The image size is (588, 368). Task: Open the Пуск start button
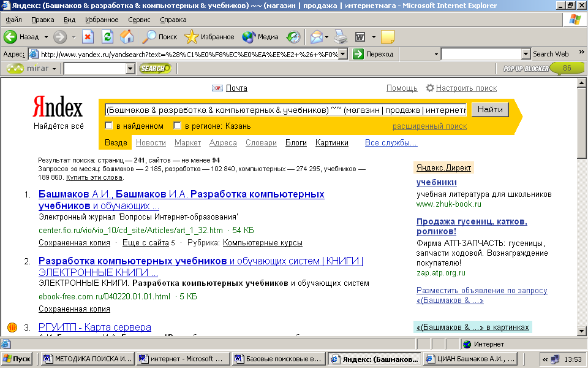tap(17, 359)
